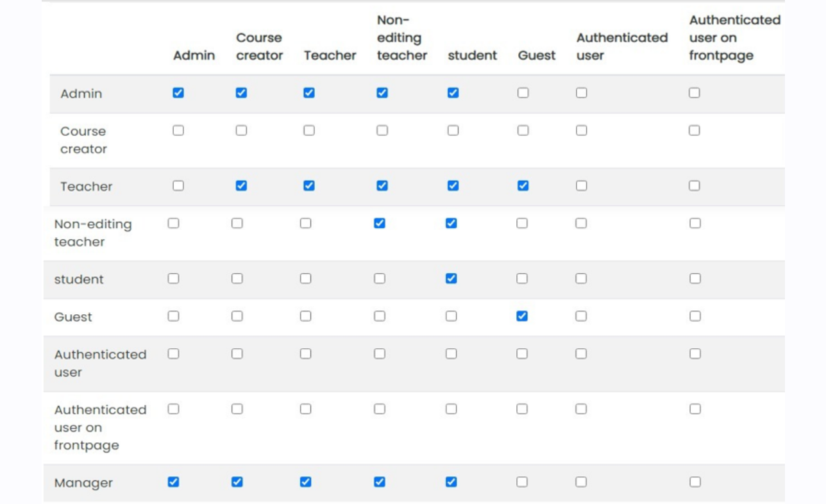Image resolution: width=826 pixels, height=504 pixels.
Task: Uncheck student row student checkbox
Action: click(451, 278)
